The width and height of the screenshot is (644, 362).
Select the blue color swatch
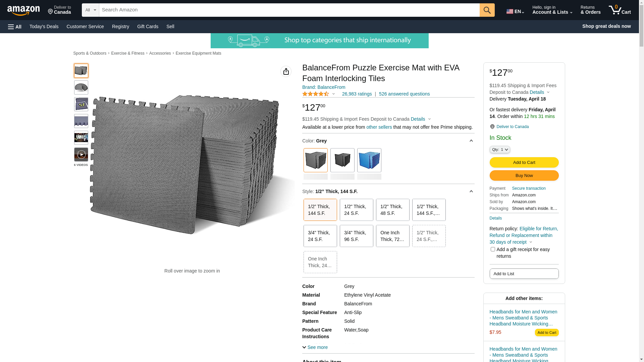pyautogui.click(x=369, y=160)
